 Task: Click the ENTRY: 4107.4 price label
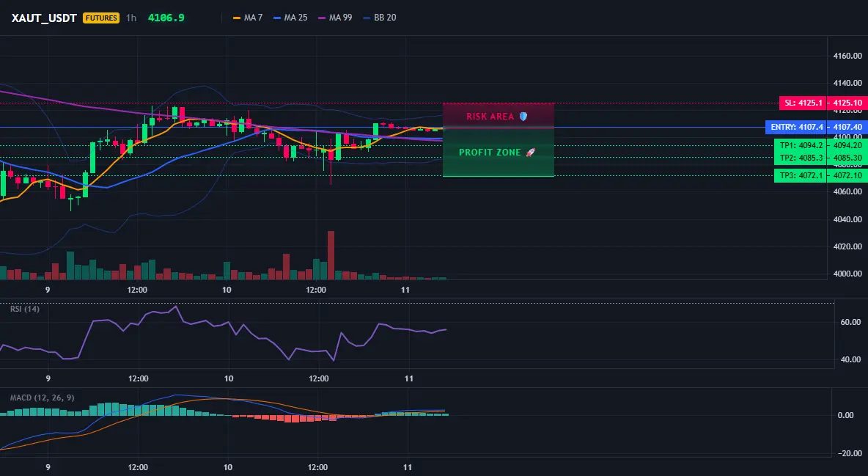tap(797, 128)
